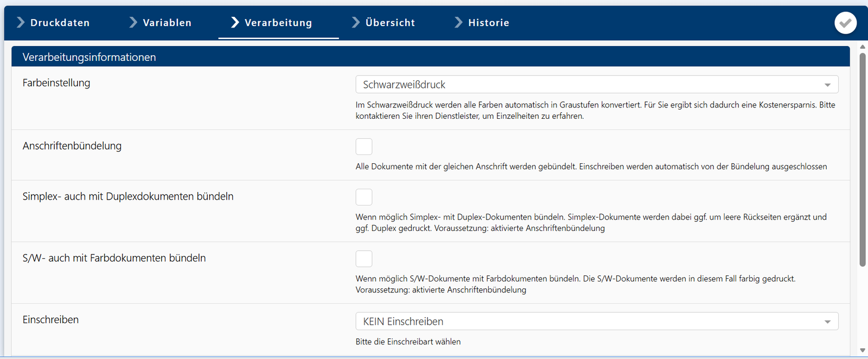Click the arrow of the Farbeinstellung combo box

(x=827, y=85)
